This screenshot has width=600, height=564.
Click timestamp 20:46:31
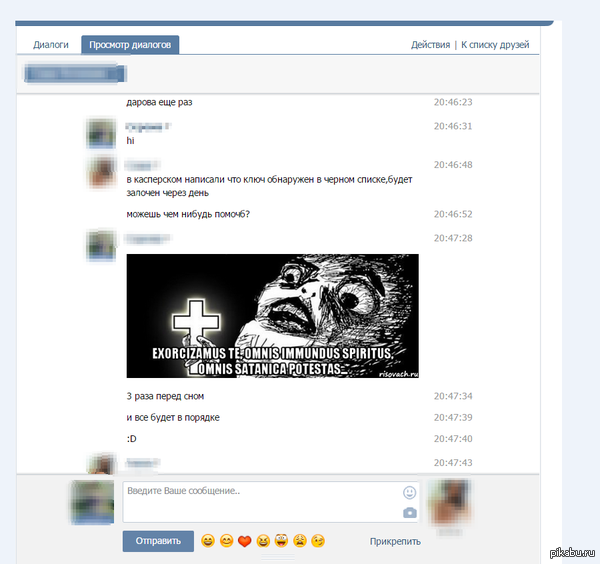(453, 126)
